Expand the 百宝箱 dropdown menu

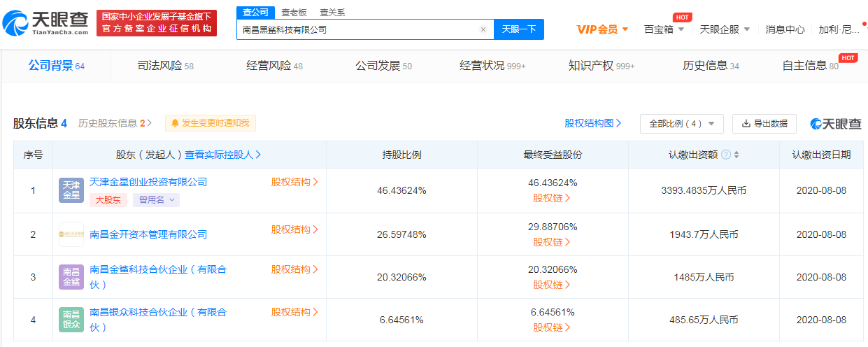664,29
